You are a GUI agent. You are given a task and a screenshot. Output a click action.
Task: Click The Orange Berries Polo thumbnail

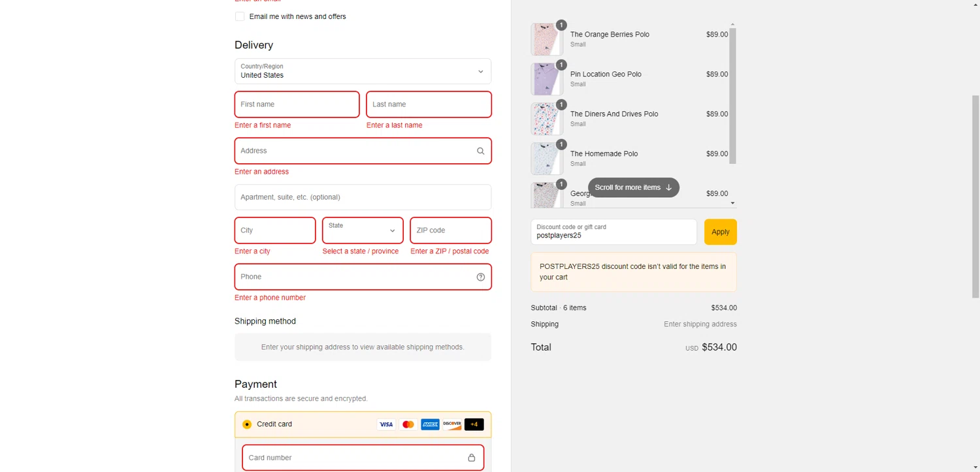click(547, 39)
